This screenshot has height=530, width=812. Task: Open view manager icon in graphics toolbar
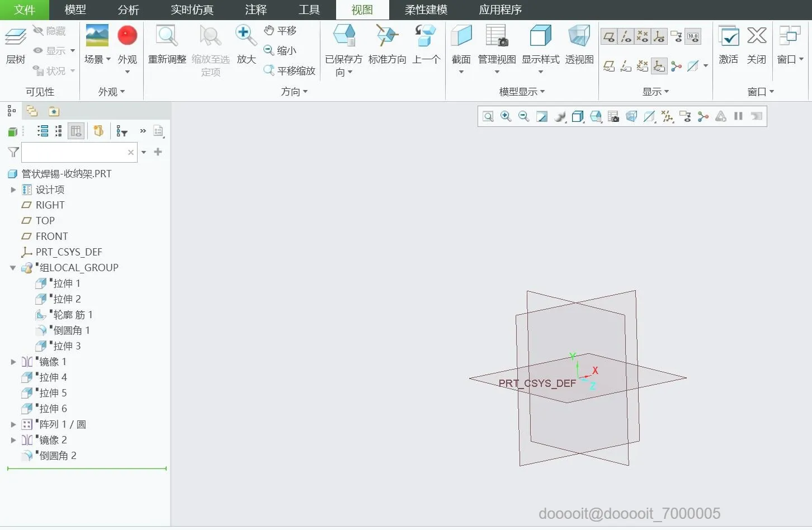(613, 116)
